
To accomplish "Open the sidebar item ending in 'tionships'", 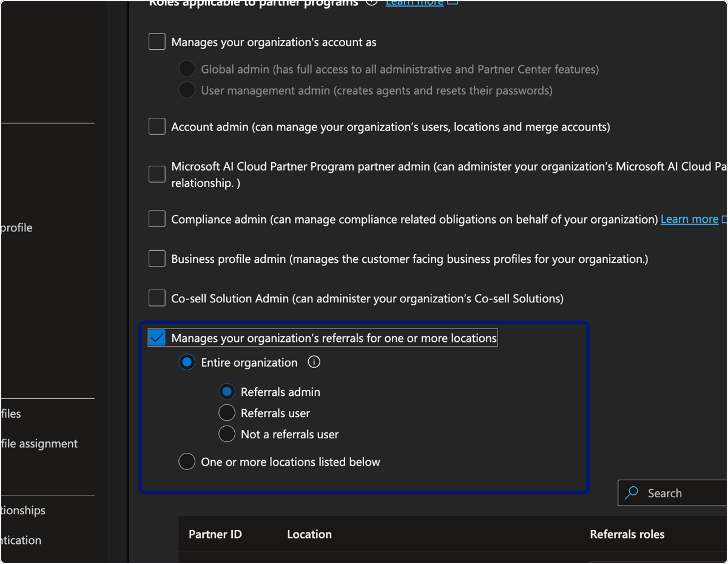I will 23,510.
